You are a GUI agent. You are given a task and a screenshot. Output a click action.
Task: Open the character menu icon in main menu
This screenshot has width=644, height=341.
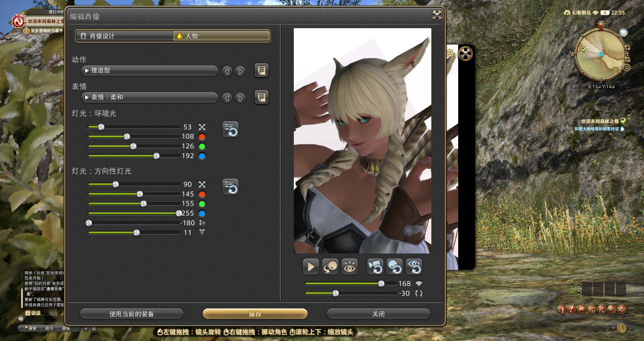point(561,309)
